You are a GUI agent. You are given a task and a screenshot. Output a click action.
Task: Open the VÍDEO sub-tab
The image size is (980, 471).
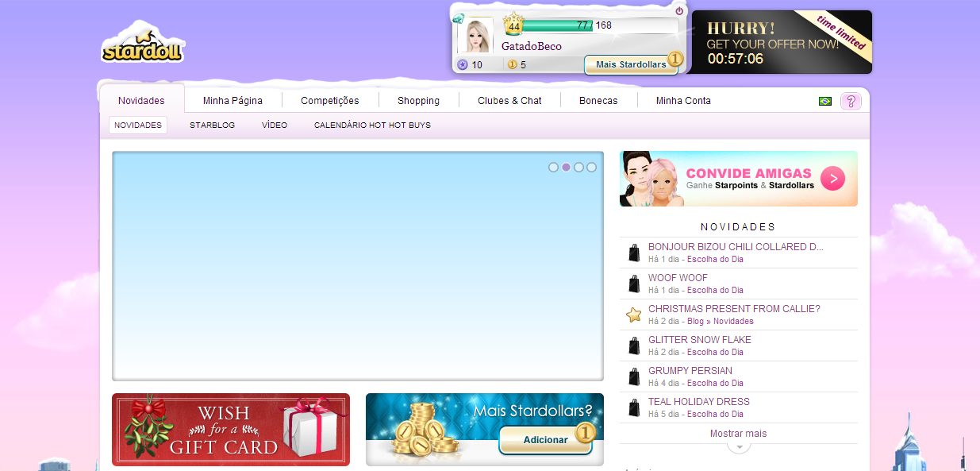275,125
